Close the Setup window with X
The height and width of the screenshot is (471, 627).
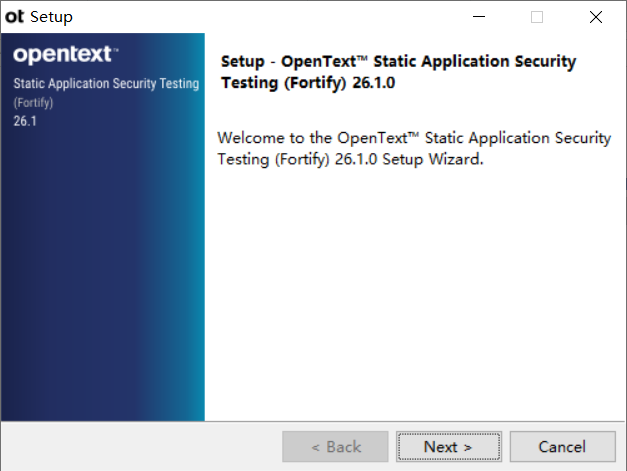point(596,17)
